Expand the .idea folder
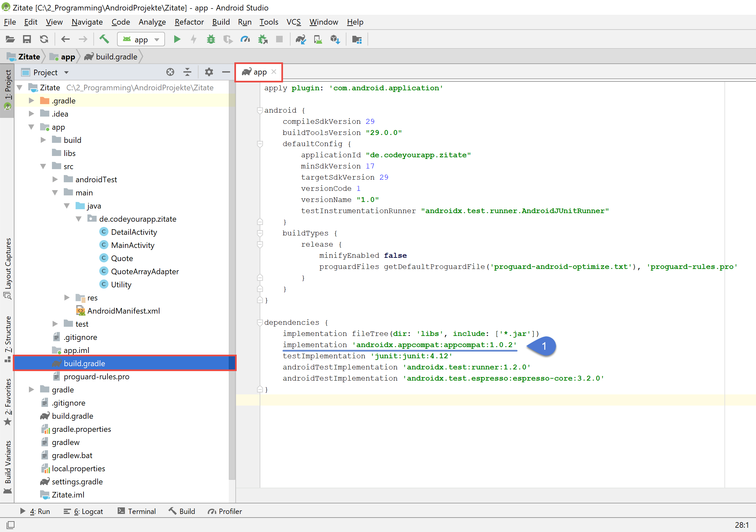Screen dimensions: 756x532 (32, 114)
